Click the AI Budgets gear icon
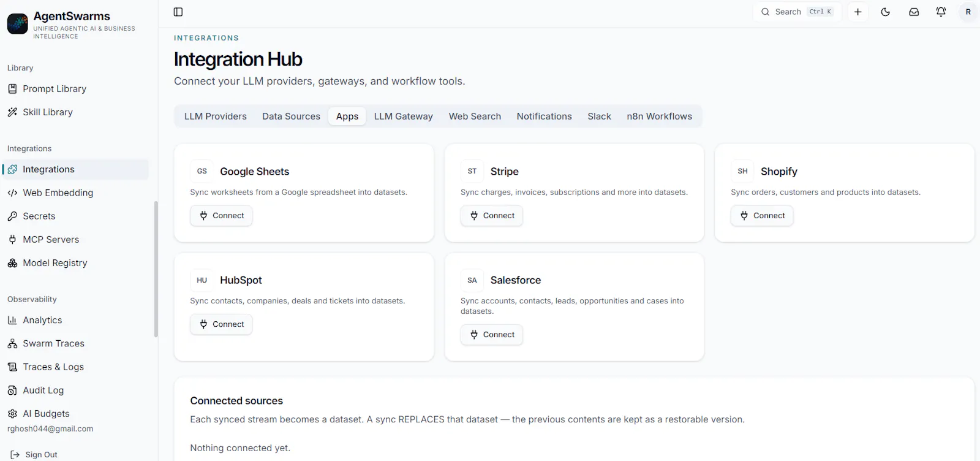The image size is (980, 461). click(12, 413)
